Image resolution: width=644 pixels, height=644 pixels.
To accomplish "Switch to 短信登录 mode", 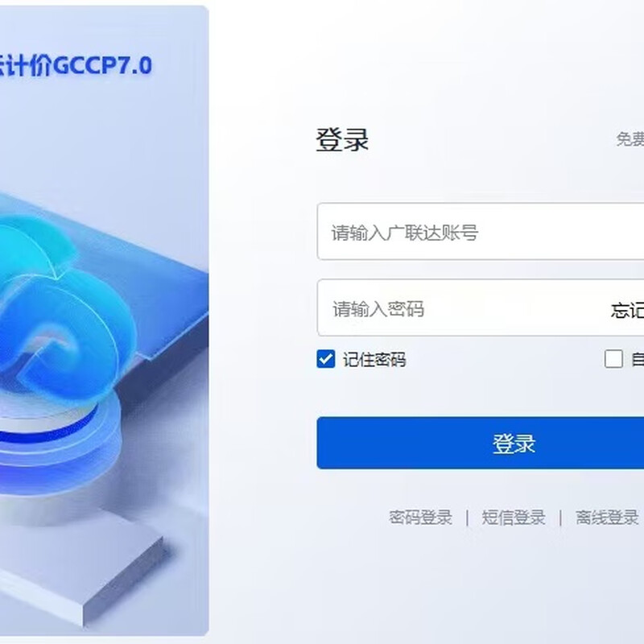I will click(514, 518).
